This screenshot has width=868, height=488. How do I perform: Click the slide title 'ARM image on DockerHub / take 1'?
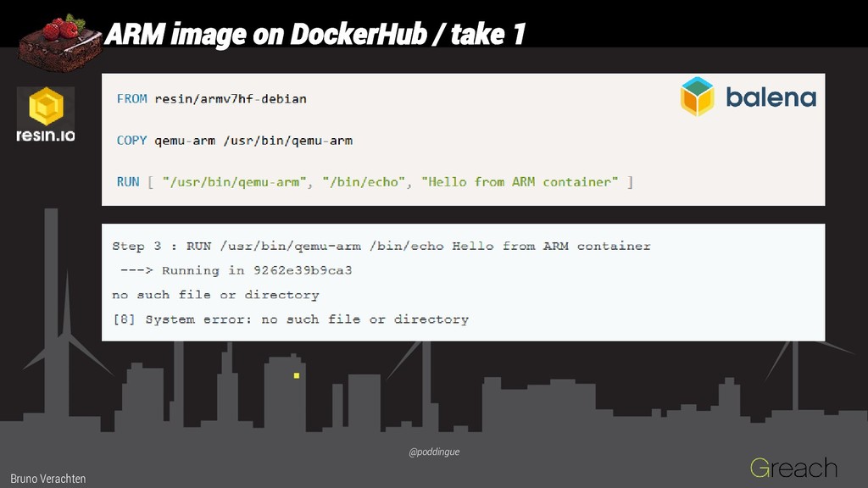(x=314, y=34)
